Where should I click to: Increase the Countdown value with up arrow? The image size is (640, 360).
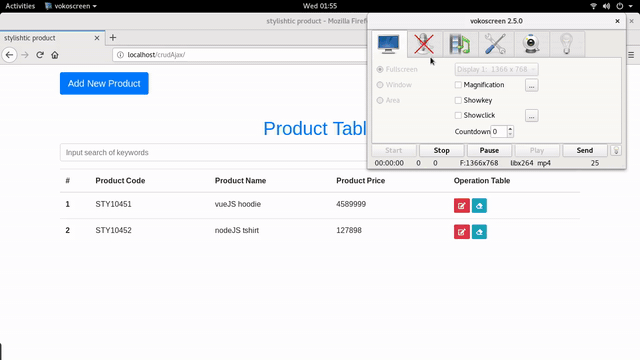coord(510,129)
